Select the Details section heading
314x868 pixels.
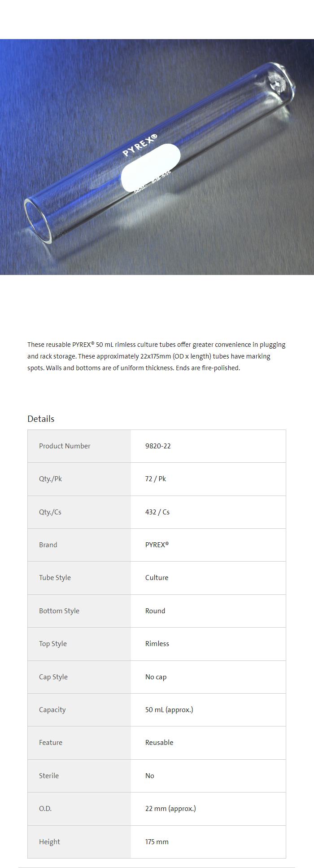[x=41, y=419]
